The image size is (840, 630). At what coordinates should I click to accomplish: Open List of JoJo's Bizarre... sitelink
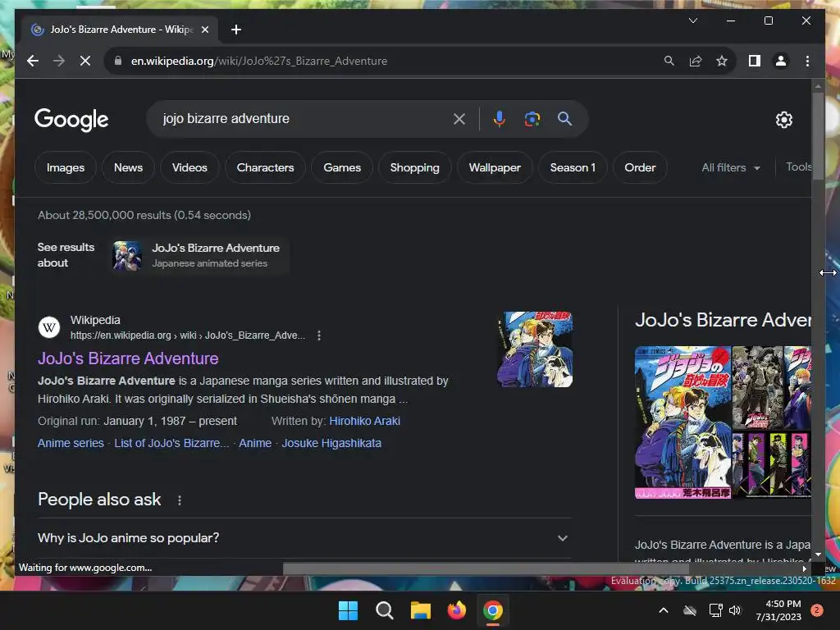[x=171, y=443]
